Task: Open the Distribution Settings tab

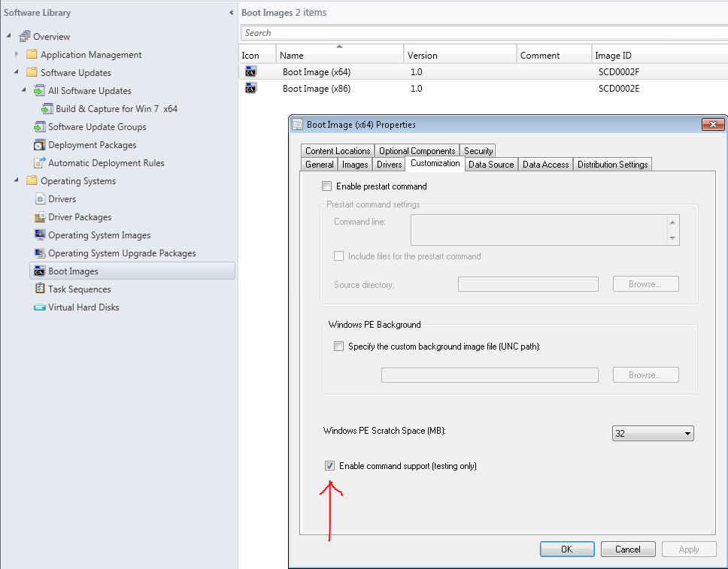Action: pyautogui.click(x=612, y=165)
